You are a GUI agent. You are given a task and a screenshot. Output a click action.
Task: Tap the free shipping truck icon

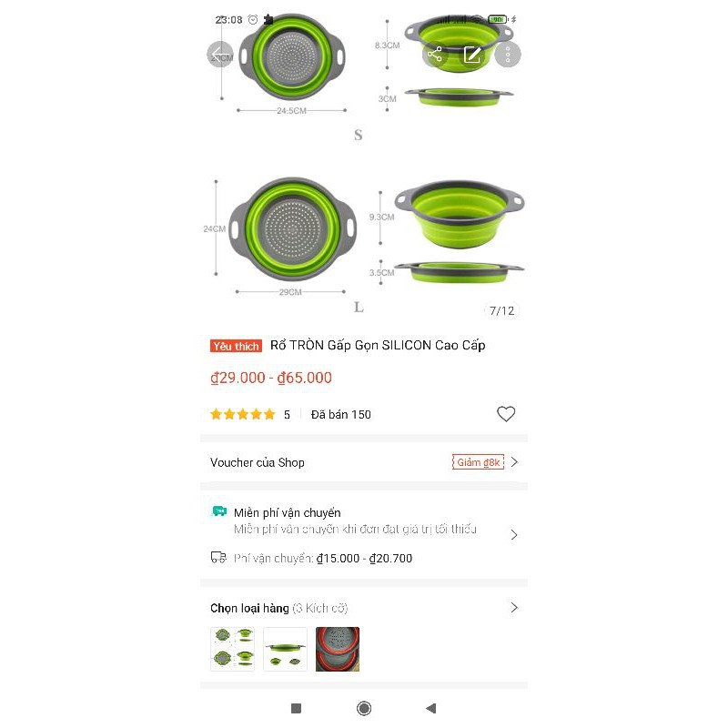(x=219, y=511)
